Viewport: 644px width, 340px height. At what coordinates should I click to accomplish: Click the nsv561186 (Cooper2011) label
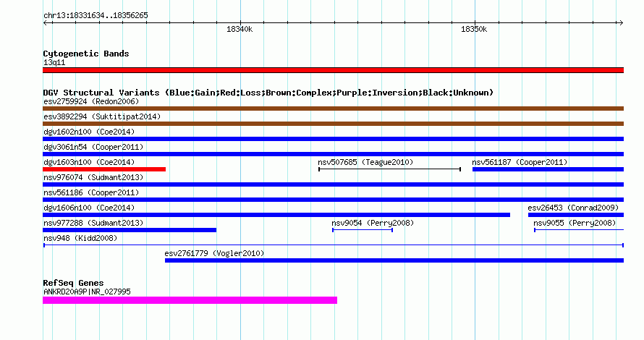click(91, 192)
